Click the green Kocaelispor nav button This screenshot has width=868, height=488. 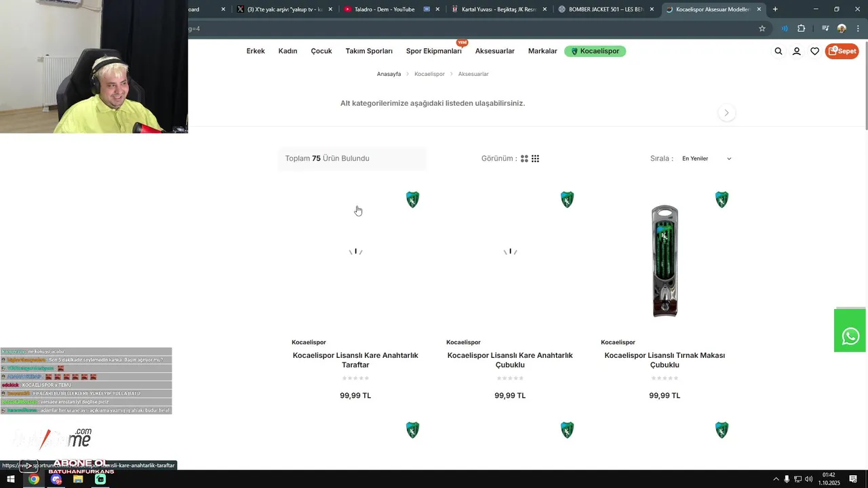pyautogui.click(x=595, y=52)
